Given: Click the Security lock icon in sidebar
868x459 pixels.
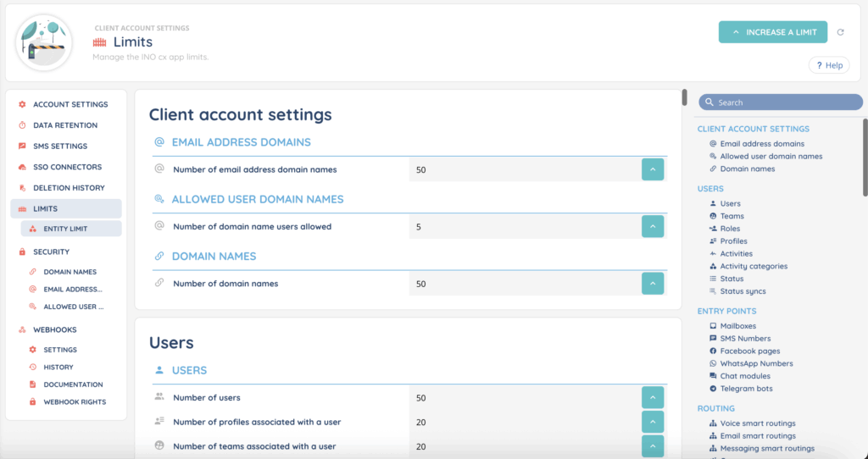Looking at the screenshot, I should (x=22, y=252).
